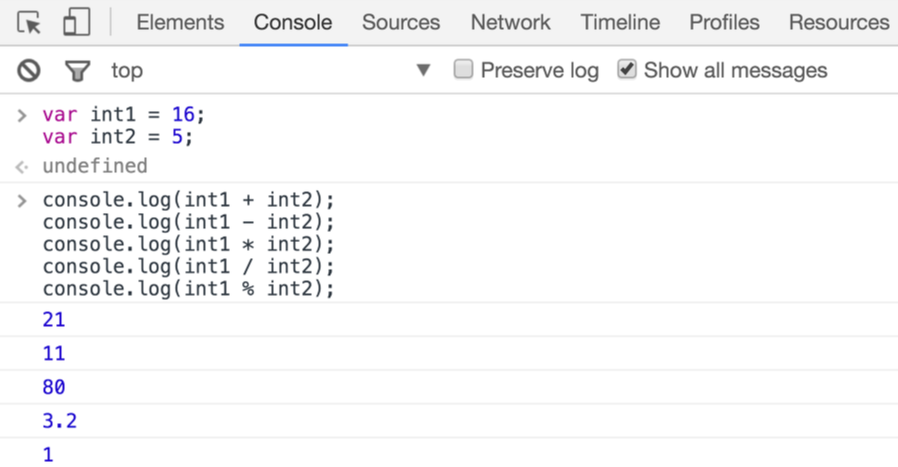Click the prompt chevron beside var int1
Viewport: 898px width, 467px height.
22,115
